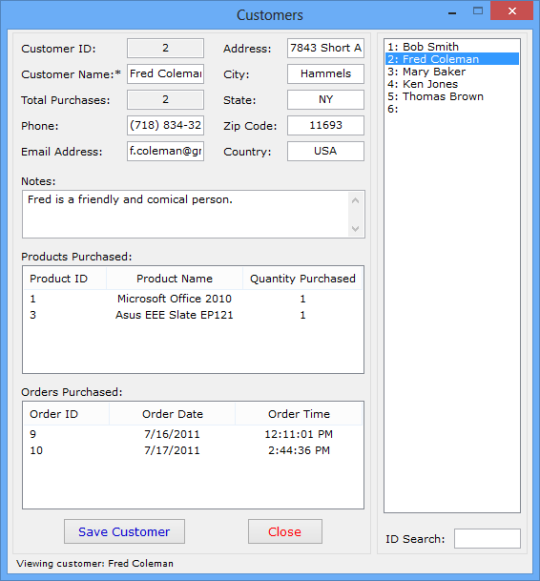Click the Order ID column header

tap(67, 414)
